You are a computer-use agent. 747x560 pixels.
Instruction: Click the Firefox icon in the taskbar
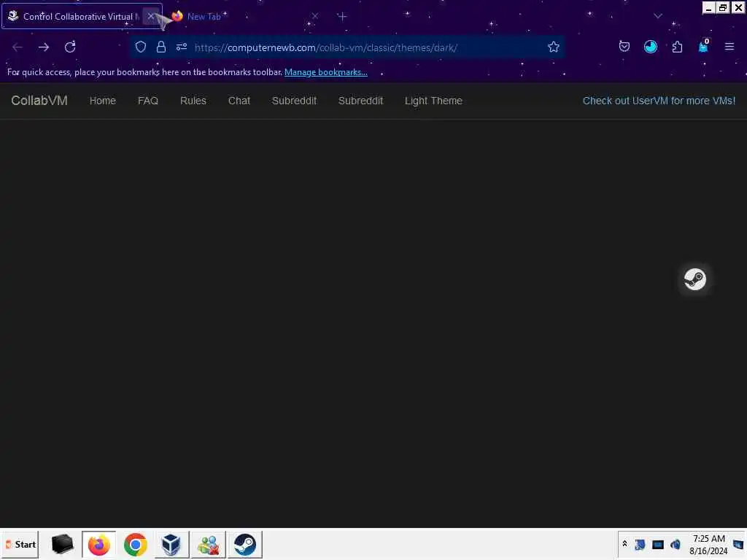(98, 544)
